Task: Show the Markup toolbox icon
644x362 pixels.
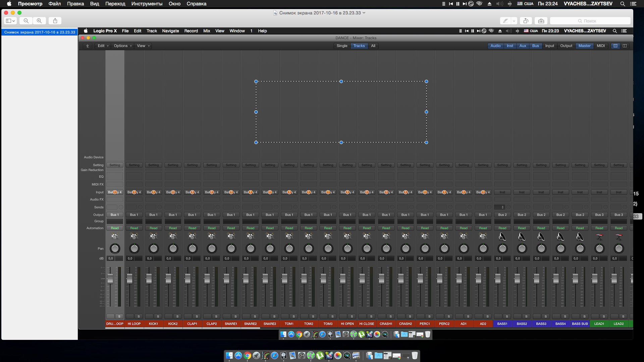Action: (x=541, y=21)
